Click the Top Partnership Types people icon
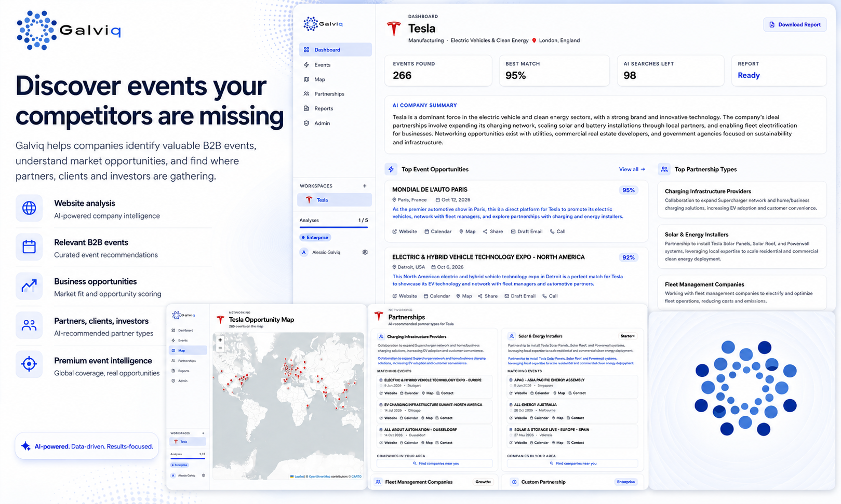 click(x=664, y=169)
